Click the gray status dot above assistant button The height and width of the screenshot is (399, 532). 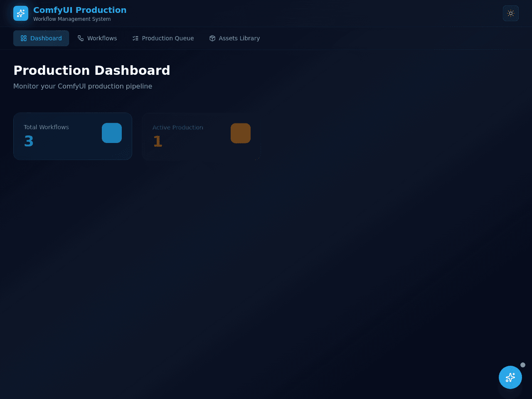click(x=523, y=365)
